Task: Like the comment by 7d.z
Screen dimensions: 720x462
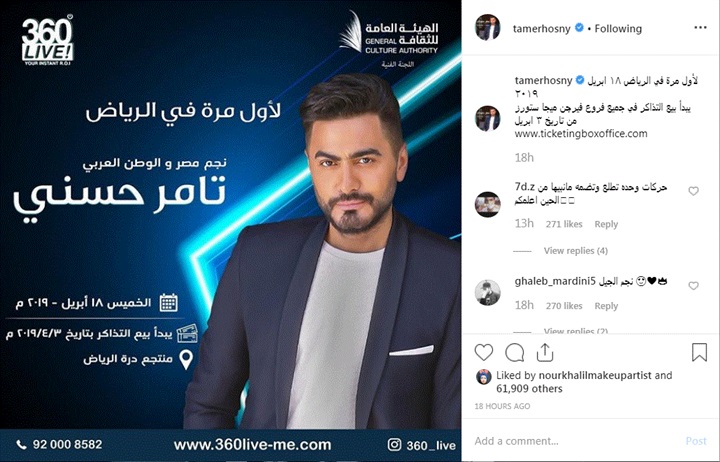Action: tap(693, 191)
